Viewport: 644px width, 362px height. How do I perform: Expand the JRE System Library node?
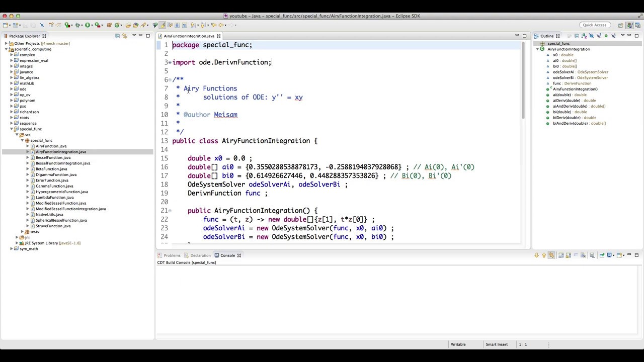tap(17, 243)
